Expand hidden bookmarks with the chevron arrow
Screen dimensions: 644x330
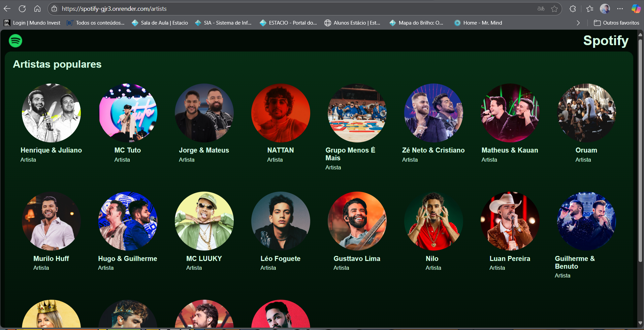[x=578, y=23]
